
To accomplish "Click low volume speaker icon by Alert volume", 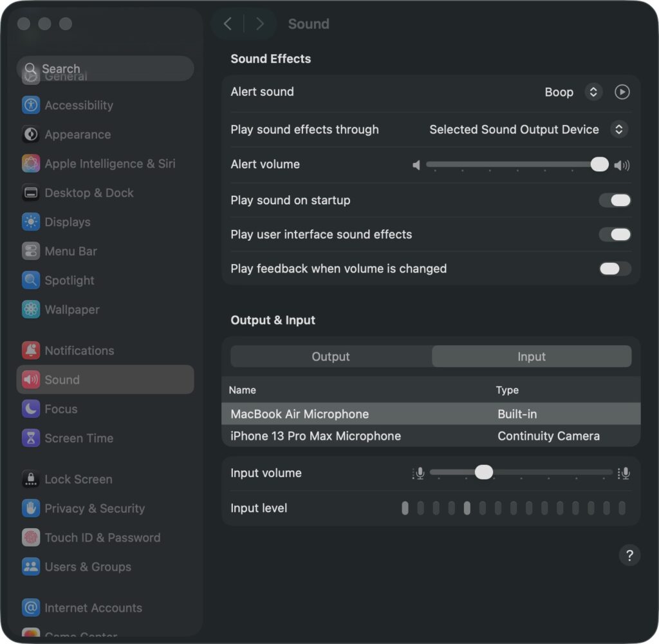I will (416, 165).
